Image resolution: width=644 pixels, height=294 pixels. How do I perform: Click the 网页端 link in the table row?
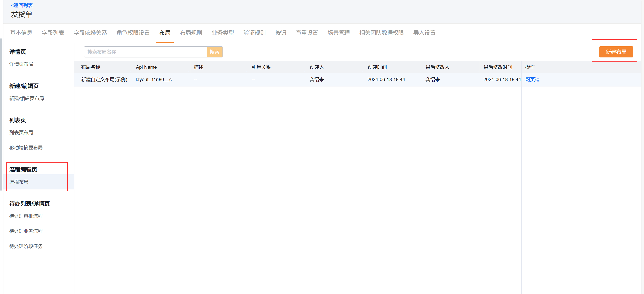pos(532,79)
